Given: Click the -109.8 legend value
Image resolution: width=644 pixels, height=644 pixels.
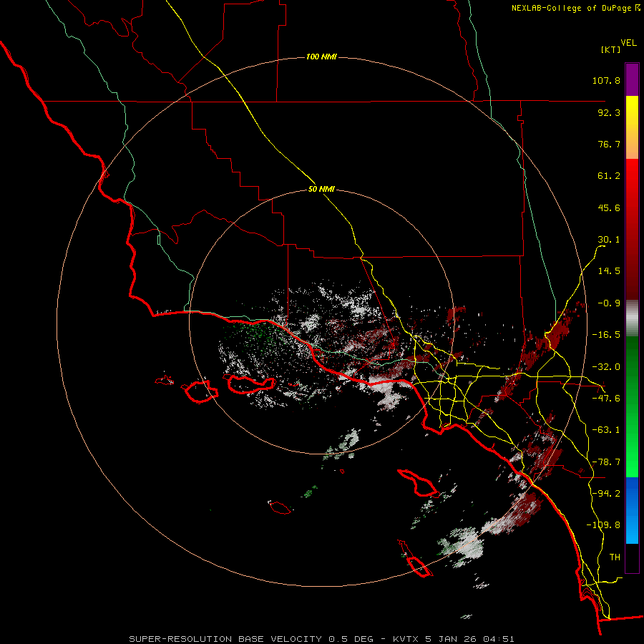Looking at the screenshot, I should [603, 525].
